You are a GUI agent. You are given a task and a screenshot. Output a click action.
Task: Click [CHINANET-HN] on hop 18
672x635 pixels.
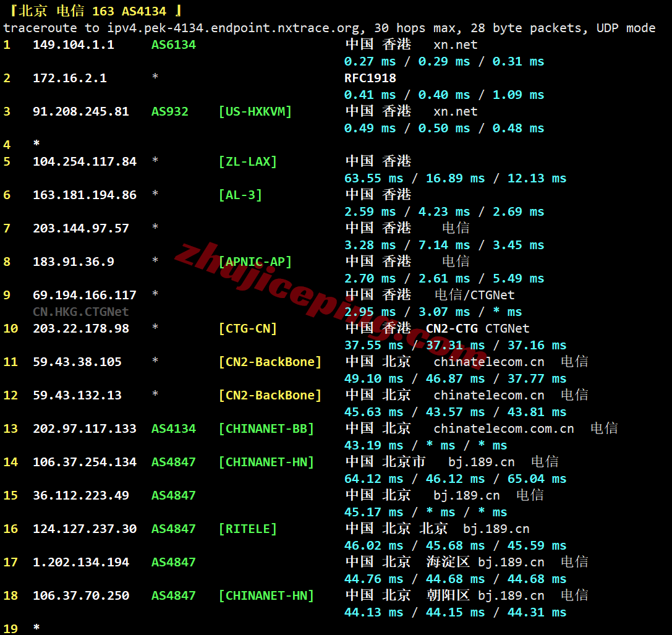click(x=266, y=597)
